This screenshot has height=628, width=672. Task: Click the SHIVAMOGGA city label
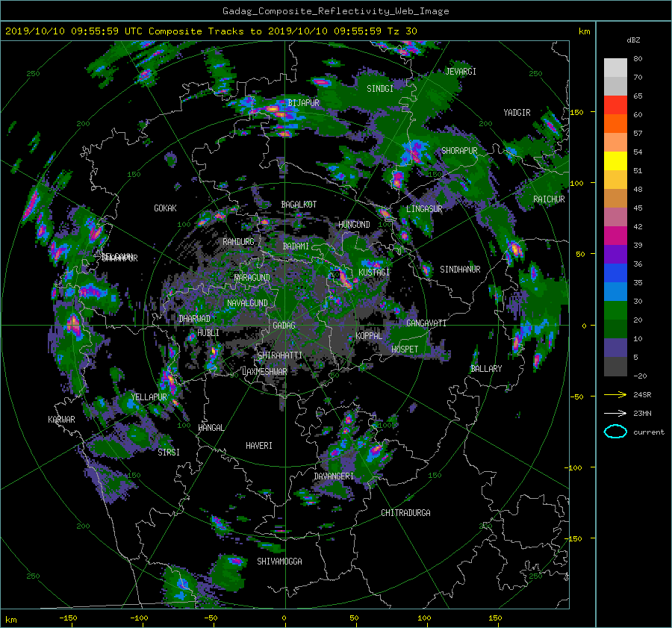click(x=279, y=562)
